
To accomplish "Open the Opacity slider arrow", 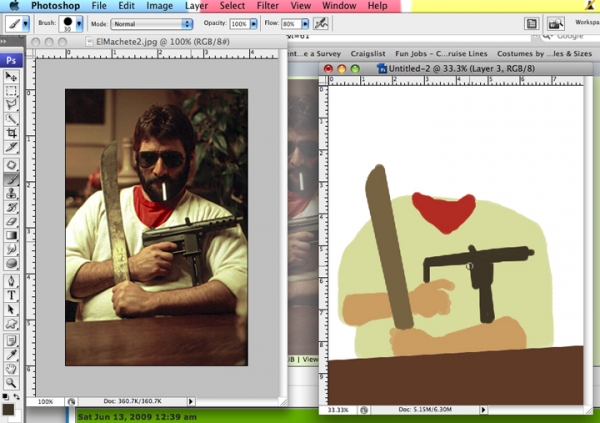I will pos(254,24).
